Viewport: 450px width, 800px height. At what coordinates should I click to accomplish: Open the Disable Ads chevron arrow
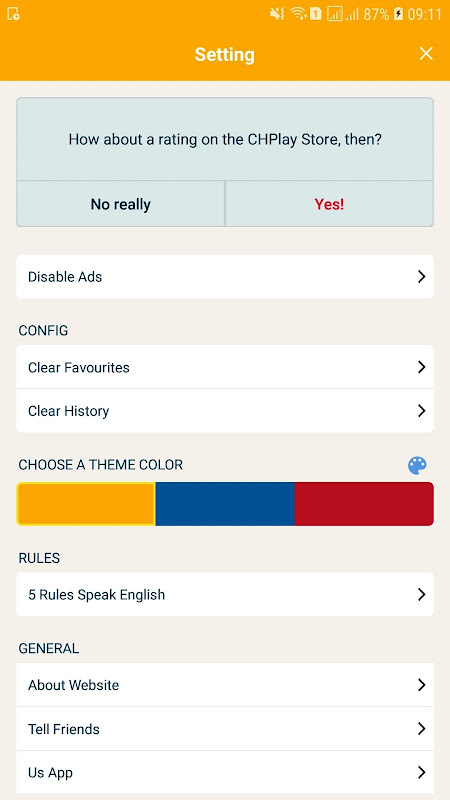tap(421, 277)
